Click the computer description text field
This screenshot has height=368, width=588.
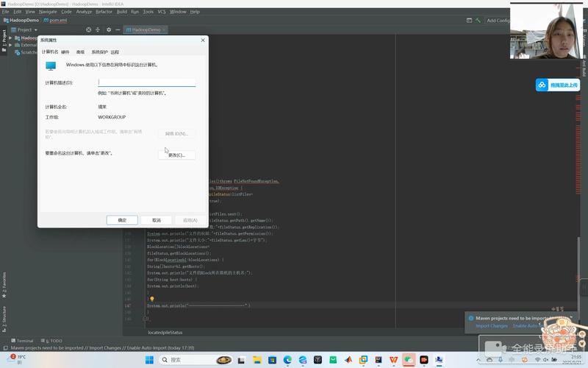click(x=146, y=82)
